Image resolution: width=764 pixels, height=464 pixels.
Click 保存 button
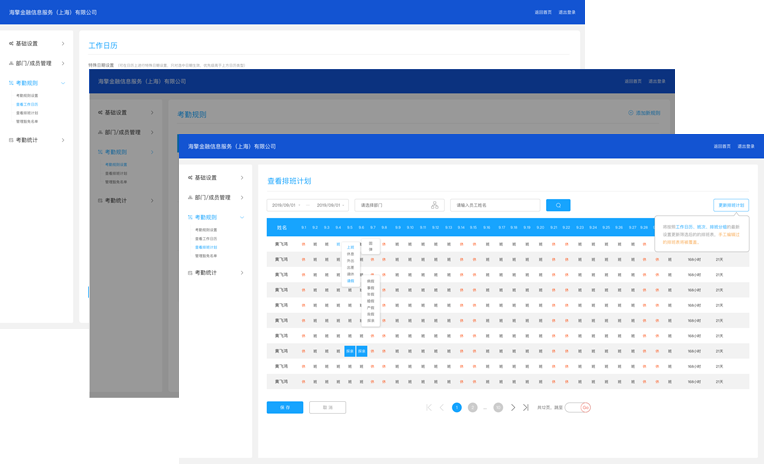[x=285, y=407]
